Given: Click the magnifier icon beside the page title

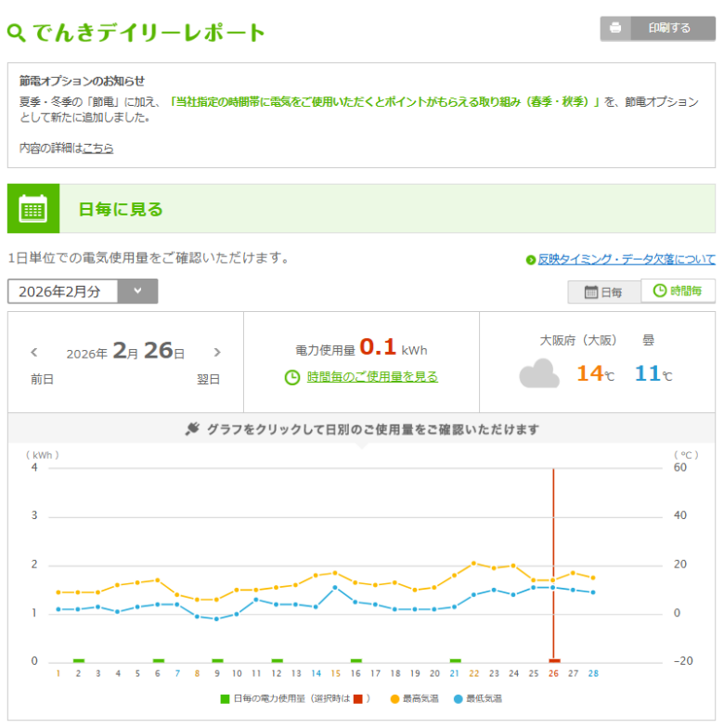Looking at the screenshot, I should 17,33.
